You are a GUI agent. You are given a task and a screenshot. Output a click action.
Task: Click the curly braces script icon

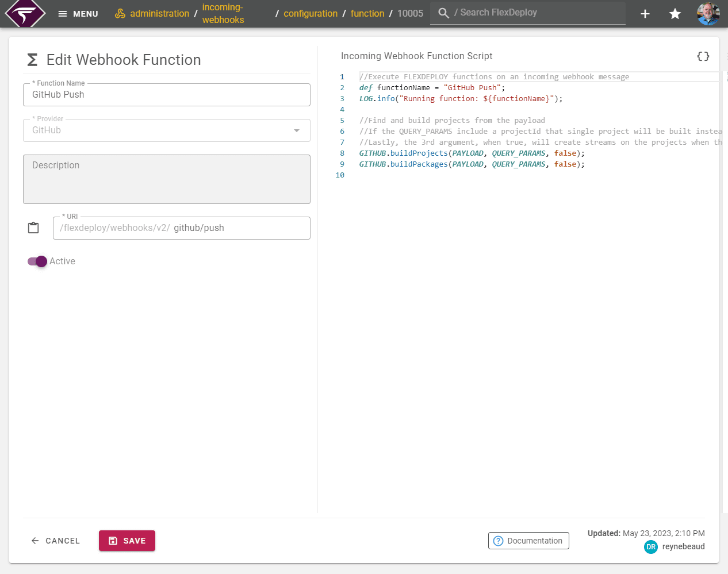(x=703, y=56)
